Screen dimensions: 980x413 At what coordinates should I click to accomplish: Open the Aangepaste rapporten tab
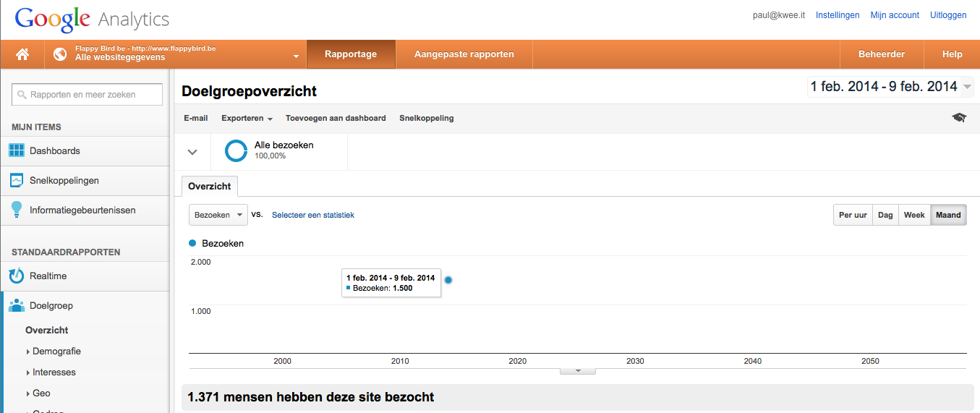pyautogui.click(x=464, y=54)
